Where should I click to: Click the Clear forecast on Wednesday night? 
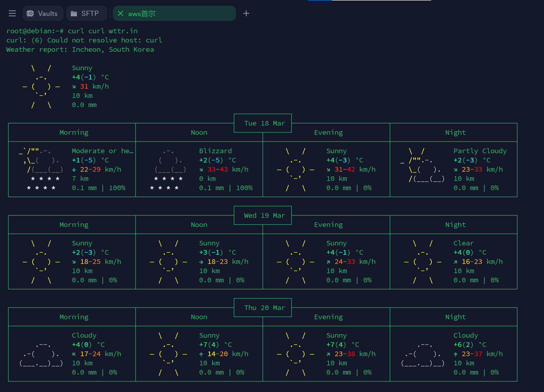(463, 243)
